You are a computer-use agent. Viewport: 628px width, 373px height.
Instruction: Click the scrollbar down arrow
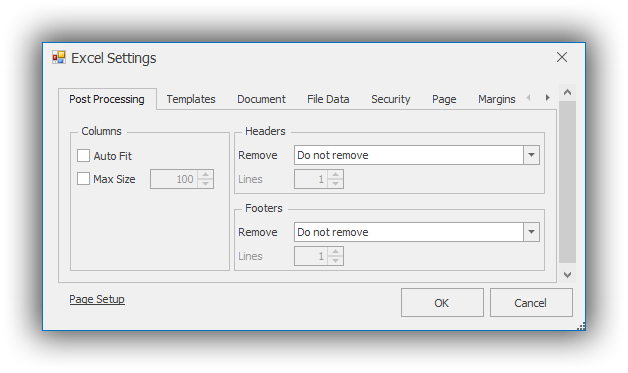(567, 274)
